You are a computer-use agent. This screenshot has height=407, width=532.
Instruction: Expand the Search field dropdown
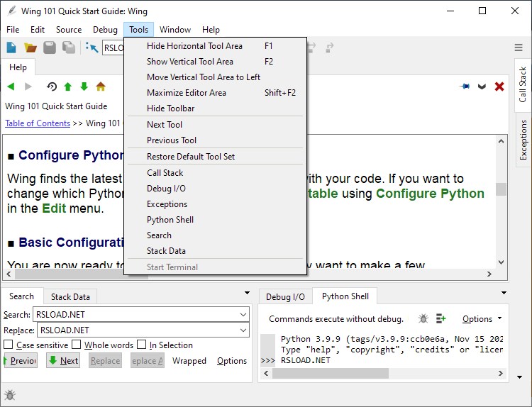pyautogui.click(x=243, y=314)
